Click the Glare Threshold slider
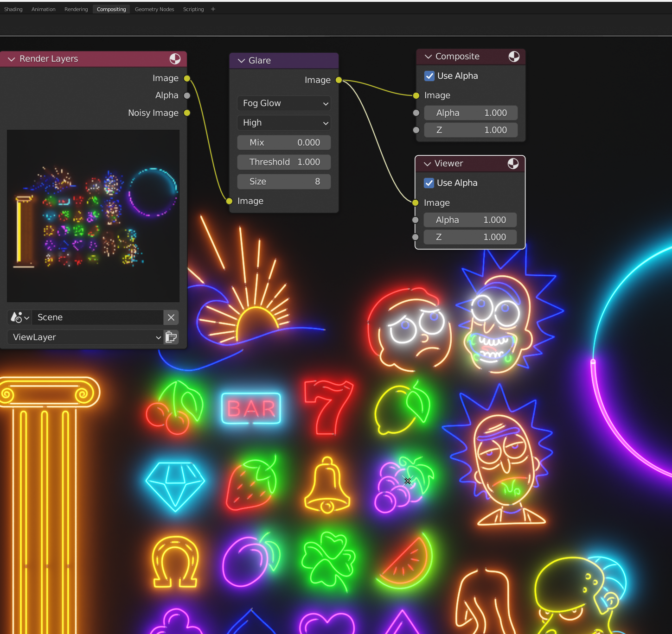Viewport: 672px width, 634px height. (x=284, y=162)
